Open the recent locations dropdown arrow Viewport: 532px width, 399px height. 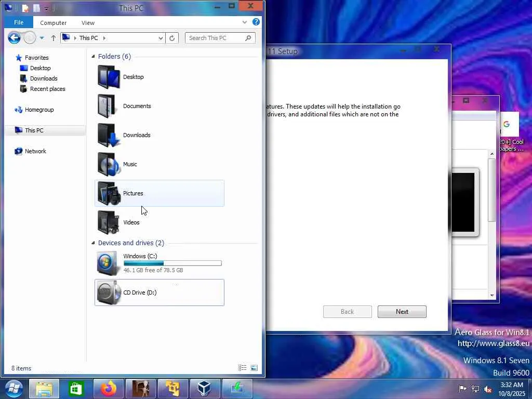tap(42, 38)
